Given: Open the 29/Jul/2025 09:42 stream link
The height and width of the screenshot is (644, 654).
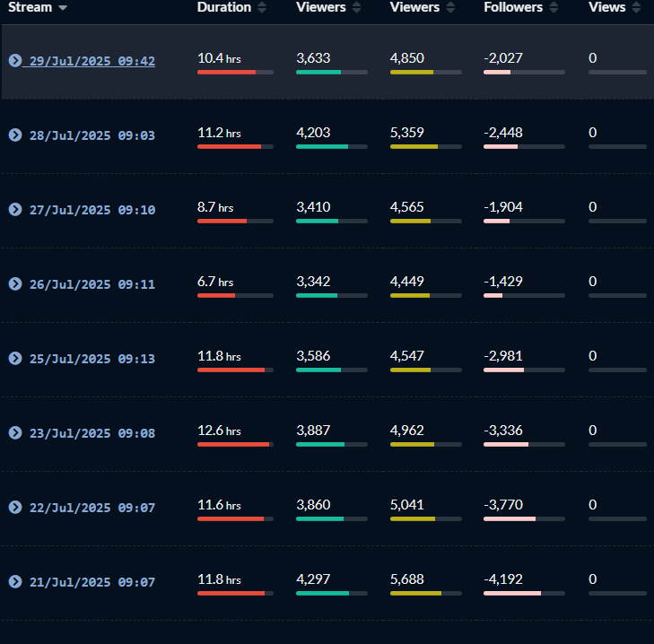Looking at the screenshot, I should click(92, 61).
